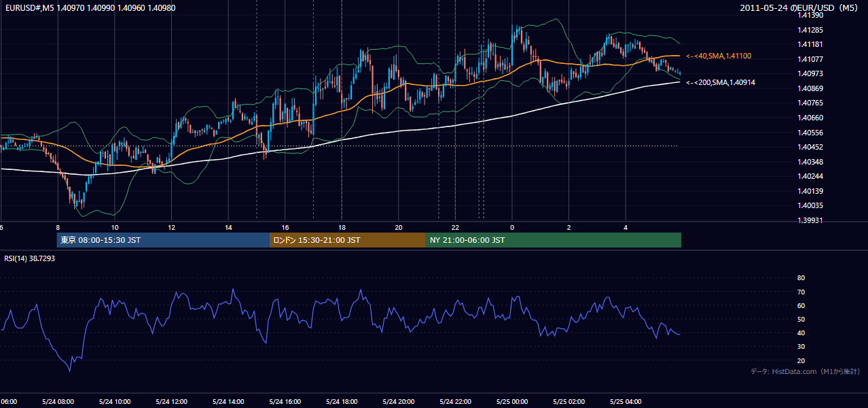This screenshot has height=408, width=868.
Task: Click the 40 SMA 1.41100 label
Action: pyautogui.click(x=719, y=56)
